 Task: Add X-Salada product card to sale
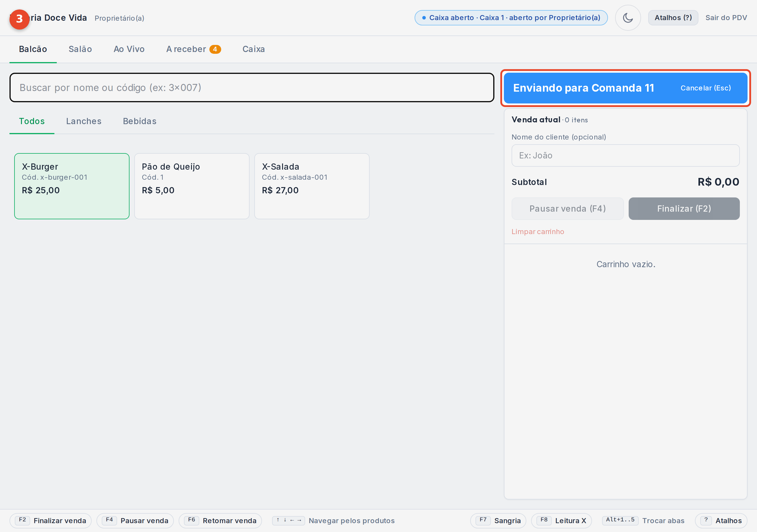(x=312, y=186)
